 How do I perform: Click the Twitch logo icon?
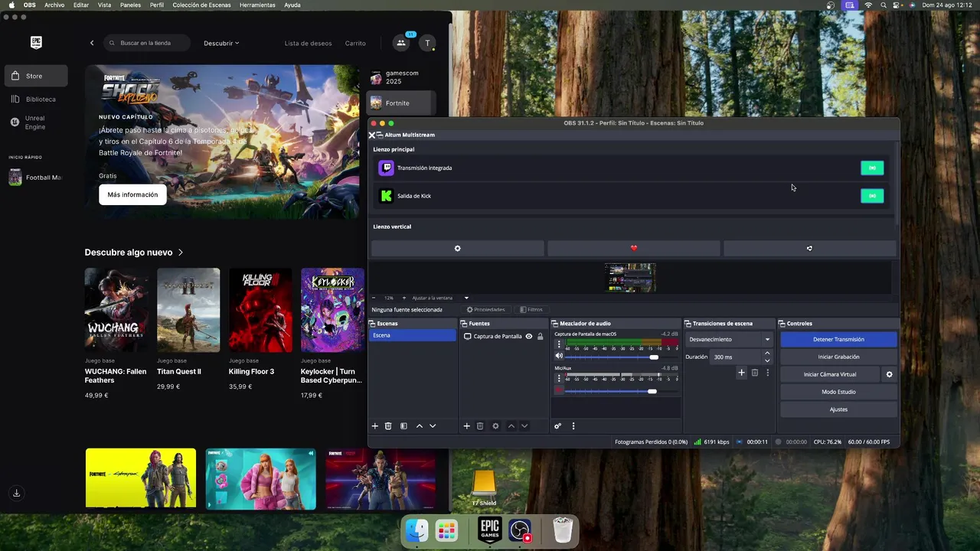(387, 168)
